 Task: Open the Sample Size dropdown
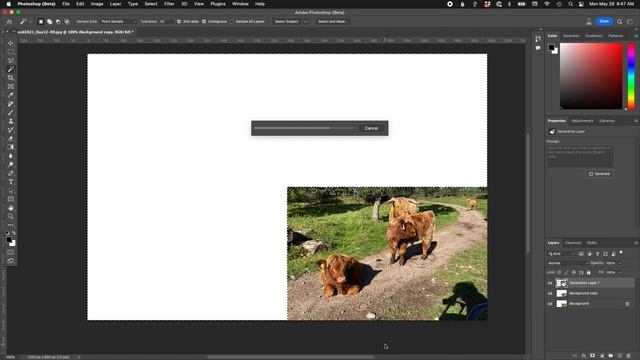[x=118, y=22]
